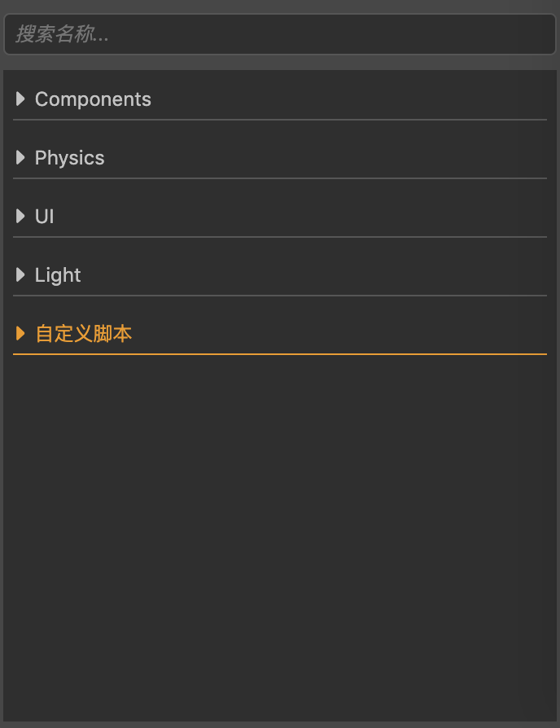Expand the Physics section arrow

point(20,158)
